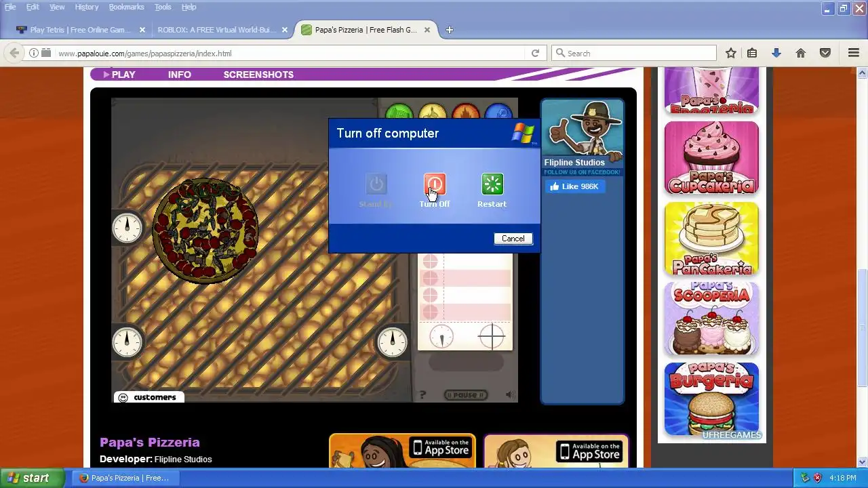Image resolution: width=868 pixels, height=488 pixels.
Task: Open the Firefox Edit menu
Action: 33,7
